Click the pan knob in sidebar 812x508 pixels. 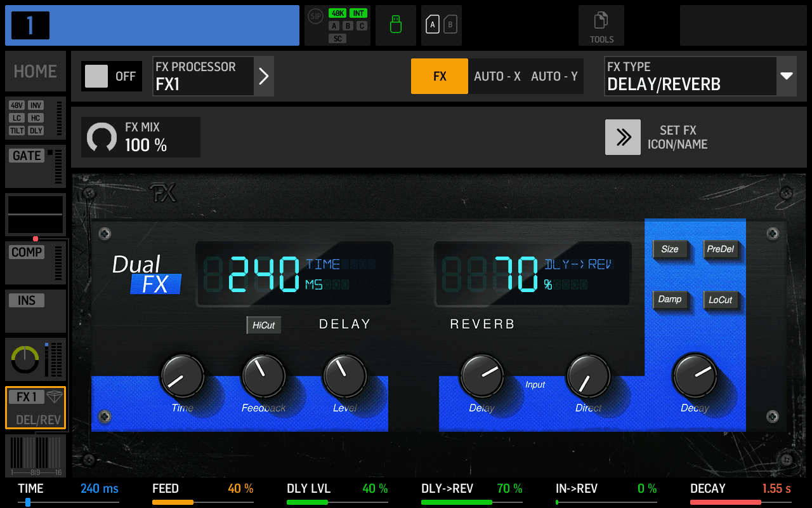pos(25,360)
